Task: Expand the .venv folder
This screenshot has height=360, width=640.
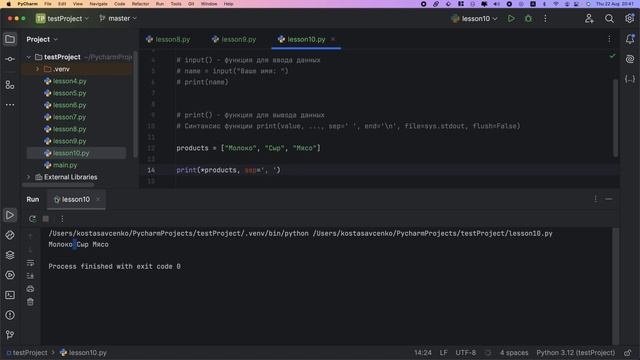Action: pyautogui.click(x=38, y=69)
